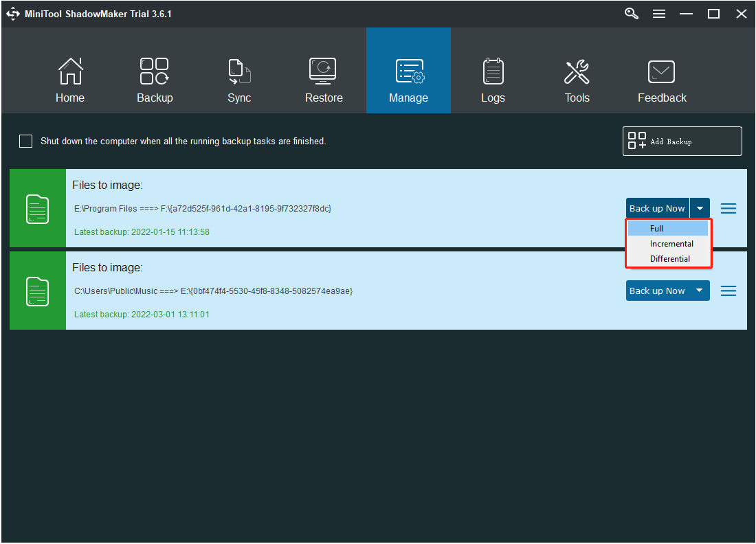Expand the dropdown arrow on Music backup task
The height and width of the screenshot is (544, 756).
click(x=700, y=291)
